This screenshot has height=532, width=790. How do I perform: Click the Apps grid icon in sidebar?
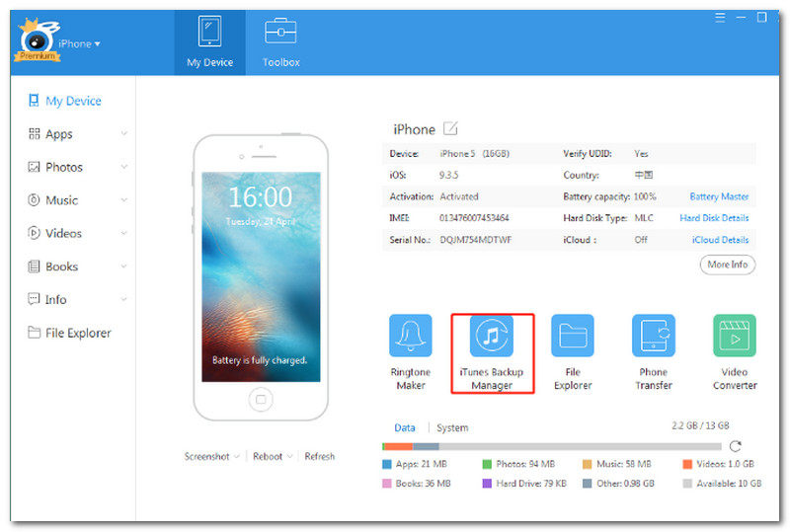point(34,133)
